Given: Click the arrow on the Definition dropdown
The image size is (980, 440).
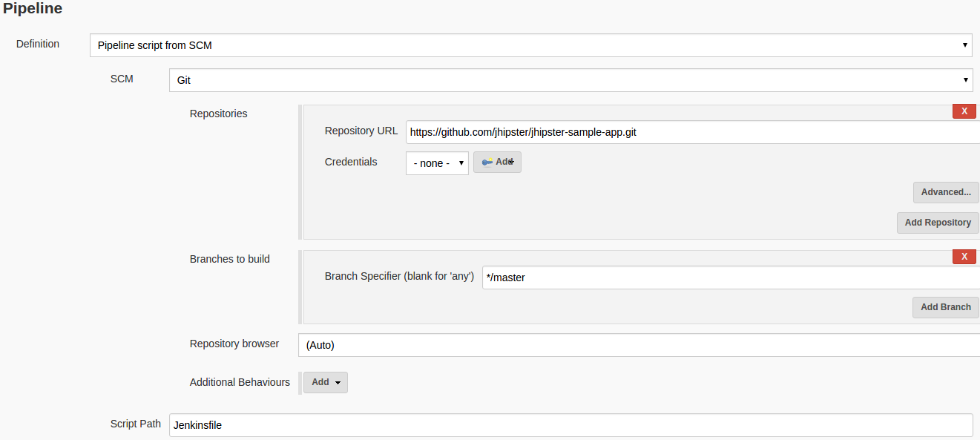Looking at the screenshot, I should click(x=965, y=45).
